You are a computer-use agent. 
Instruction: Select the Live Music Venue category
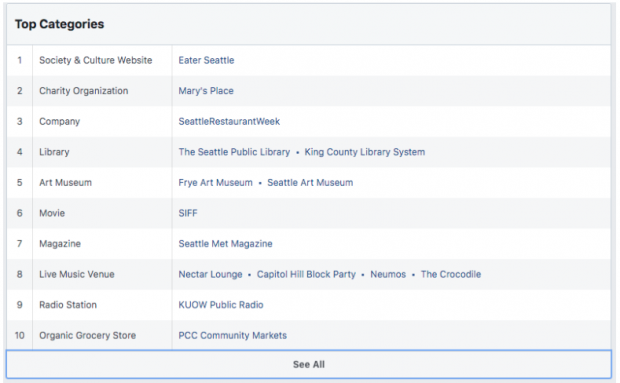pos(76,274)
